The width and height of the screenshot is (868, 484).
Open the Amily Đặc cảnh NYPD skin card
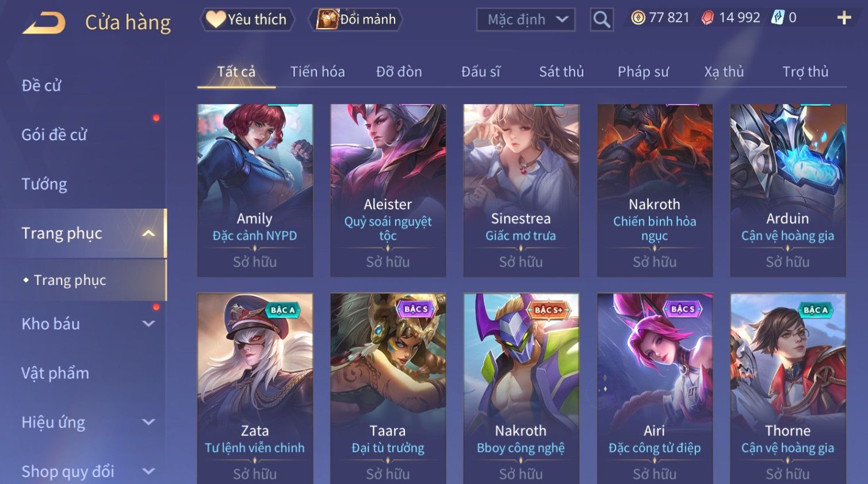click(x=255, y=190)
